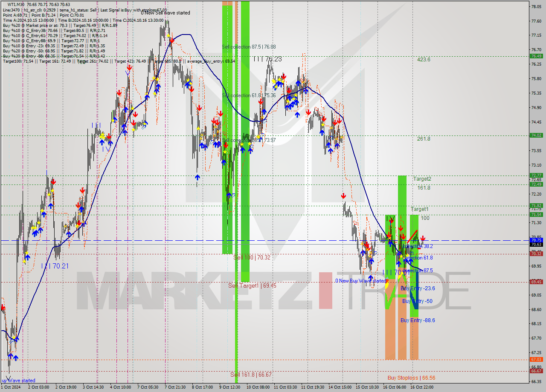Click the current price 70.63 tag
This screenshot has height=392, width=546.
tap(536, 244)
